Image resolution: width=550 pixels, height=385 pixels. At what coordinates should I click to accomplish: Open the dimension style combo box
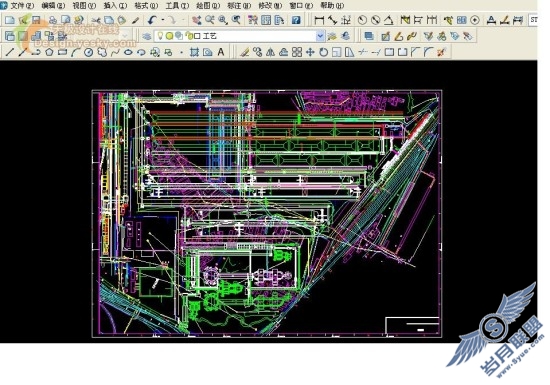coord(533,20)
